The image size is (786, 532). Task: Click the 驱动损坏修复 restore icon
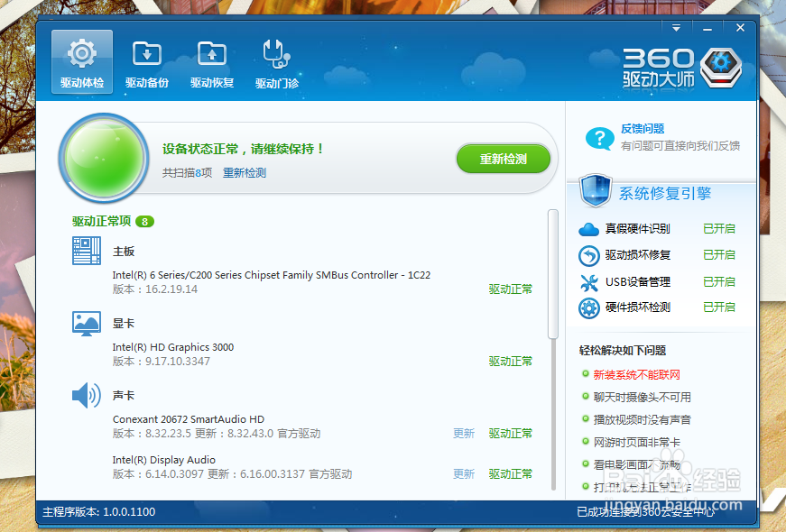588,255
